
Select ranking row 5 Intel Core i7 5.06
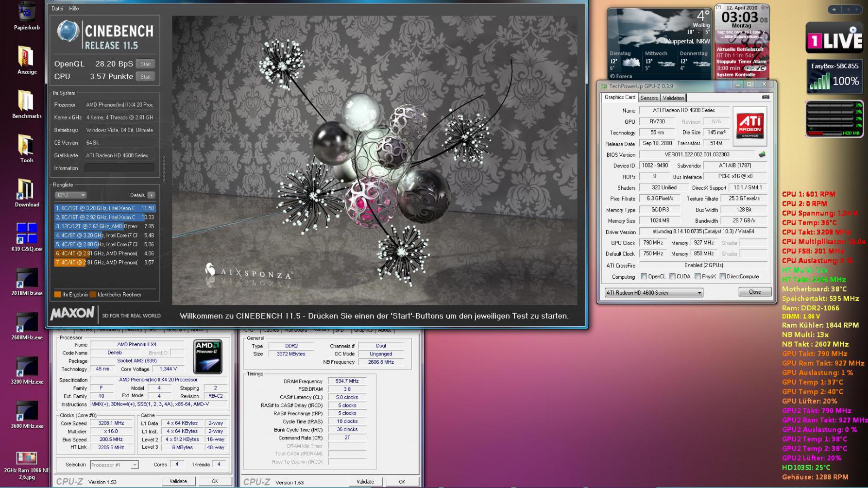pos(105,244)
